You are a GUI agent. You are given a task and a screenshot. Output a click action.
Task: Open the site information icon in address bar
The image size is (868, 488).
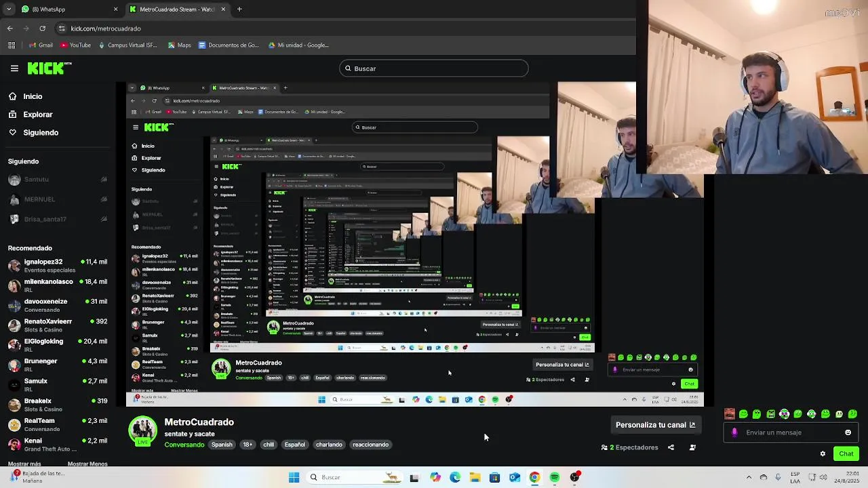pos(62,28)
